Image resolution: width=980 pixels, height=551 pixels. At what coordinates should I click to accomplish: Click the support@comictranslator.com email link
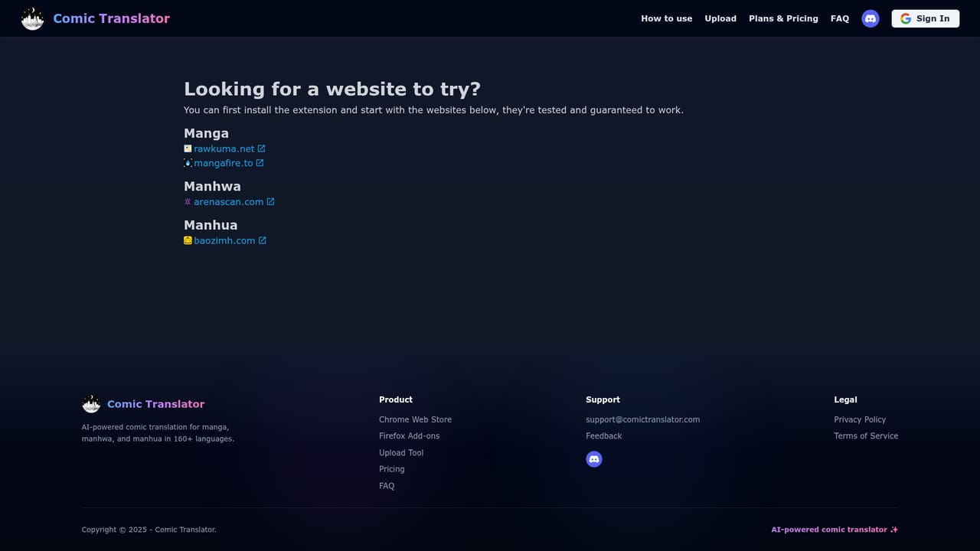tap(642, 419)
